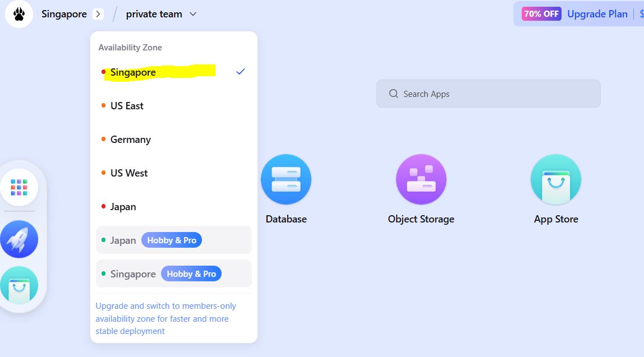The image size is (644, 357).
Task: Collapse the Singapore region selector chevron
Action: point(98,15)
